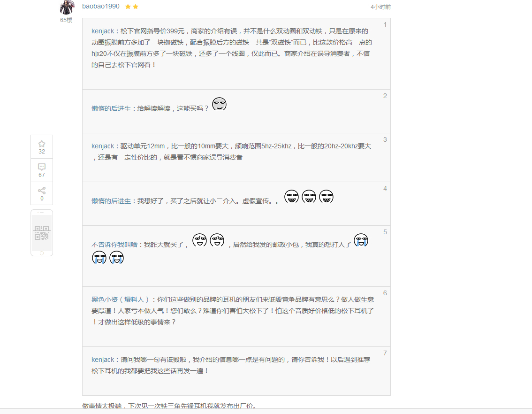Click the gold star rating beside baobao1990

click(132, 7)
